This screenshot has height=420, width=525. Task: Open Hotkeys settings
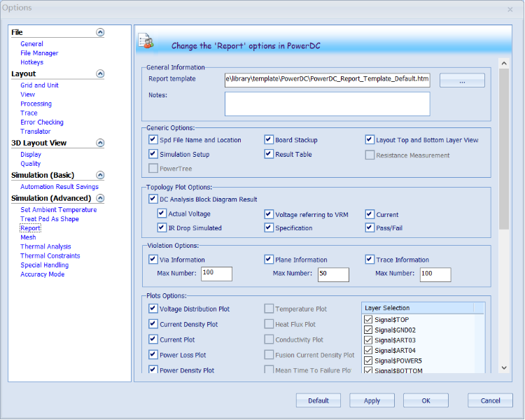click(31, 62)
